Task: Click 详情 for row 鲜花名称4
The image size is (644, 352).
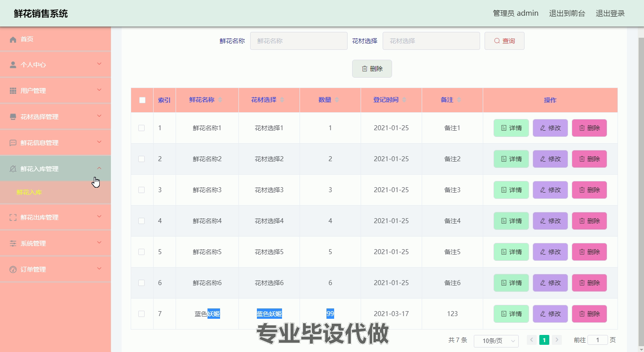Action: click(x=511, y=221)
